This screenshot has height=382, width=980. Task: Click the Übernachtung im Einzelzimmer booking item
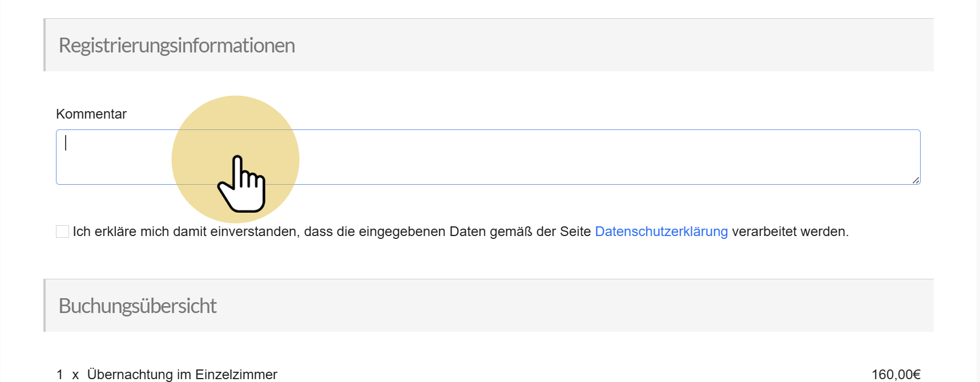[182, 375]
